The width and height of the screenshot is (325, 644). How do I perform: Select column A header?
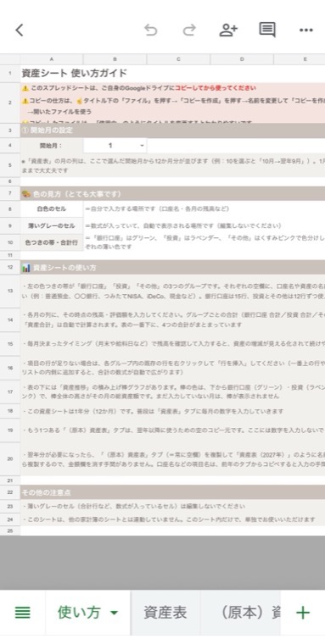click(x=52, y=59)
